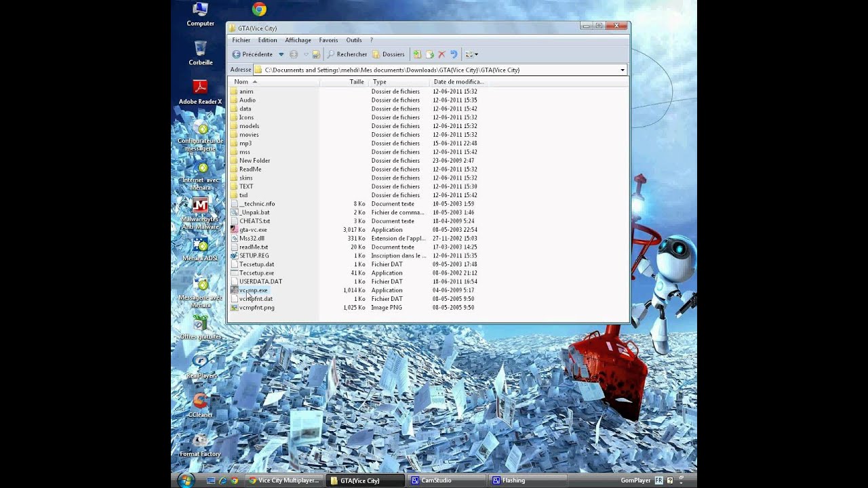Select the data folder
Image resolution: width=868 pixels, height=488 pixels.
(x=241, y=108)
